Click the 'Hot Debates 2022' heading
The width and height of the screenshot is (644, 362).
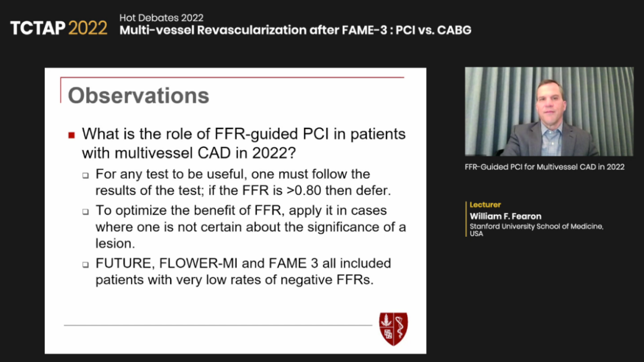162,18
